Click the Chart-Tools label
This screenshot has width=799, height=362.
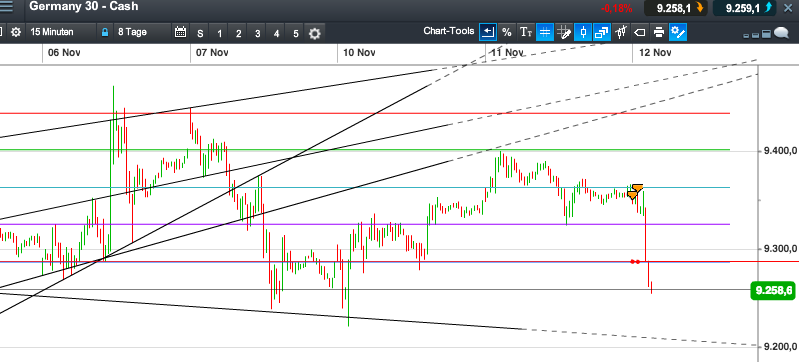(x=448, y=32)
